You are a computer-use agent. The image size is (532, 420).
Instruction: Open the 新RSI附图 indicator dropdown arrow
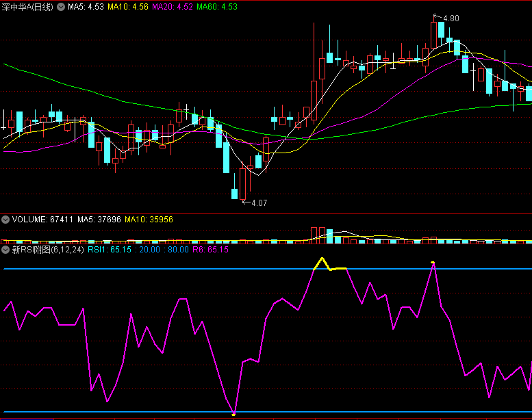(x=5, y=250)
